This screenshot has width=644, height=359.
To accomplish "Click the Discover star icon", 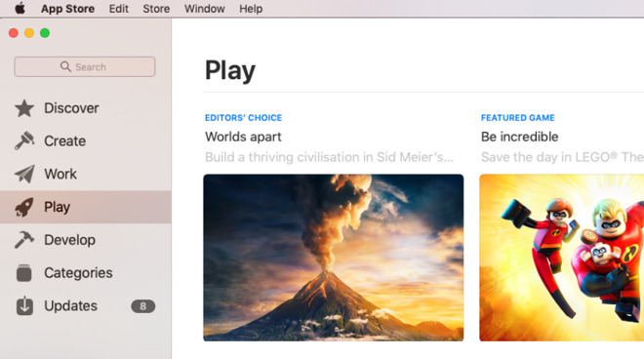I will pyautogui.click(x=24, y=108).
